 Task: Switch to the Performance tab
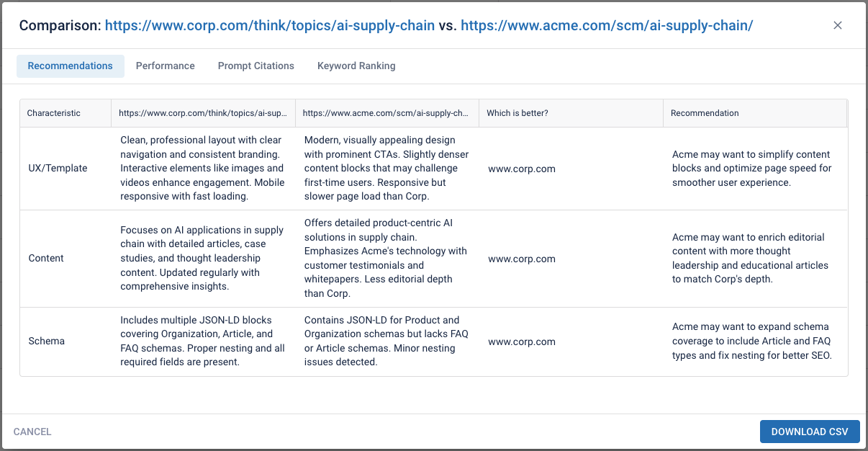coord(165,66)
